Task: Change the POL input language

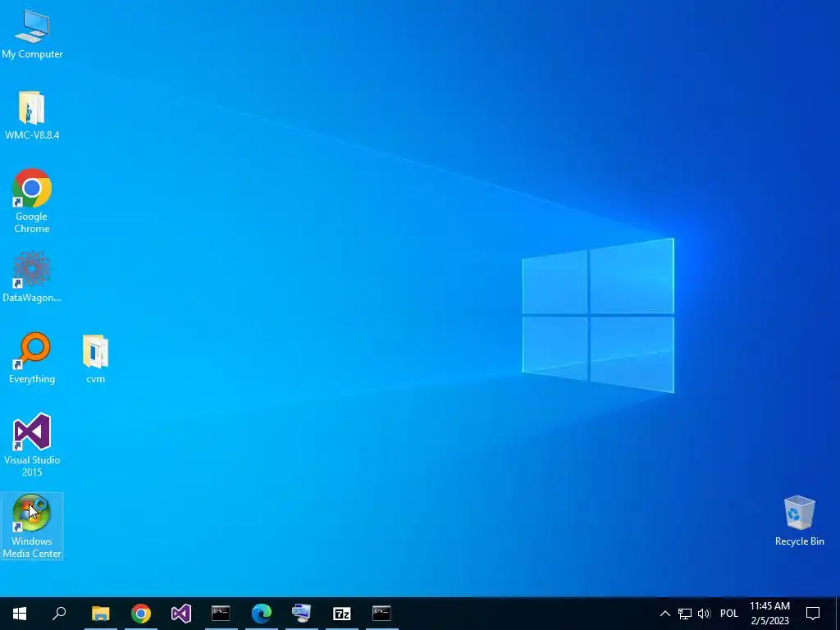Action: pos(729,614)
